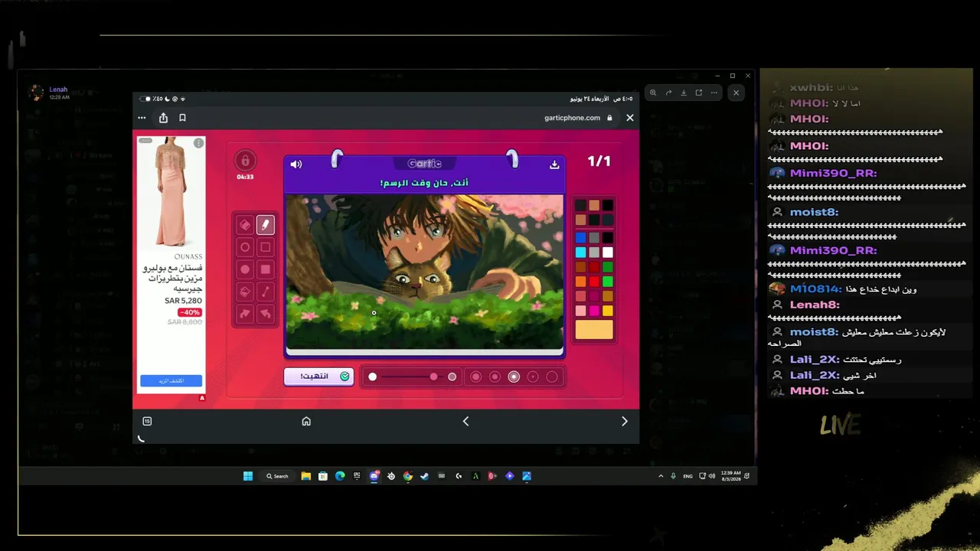Close the garticphone.com browser tab X

click(629, 118)
